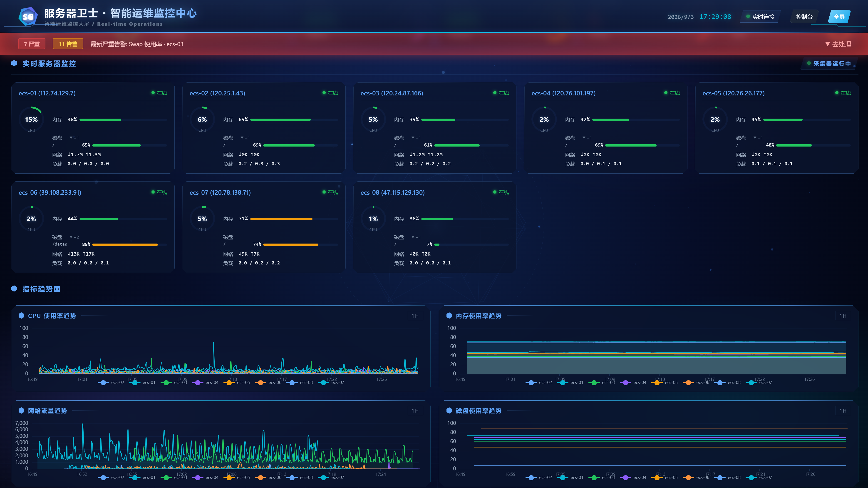Click the 采集器运行中 collector status
Viewport: 868px width, 488px height.
coord(829,63)
